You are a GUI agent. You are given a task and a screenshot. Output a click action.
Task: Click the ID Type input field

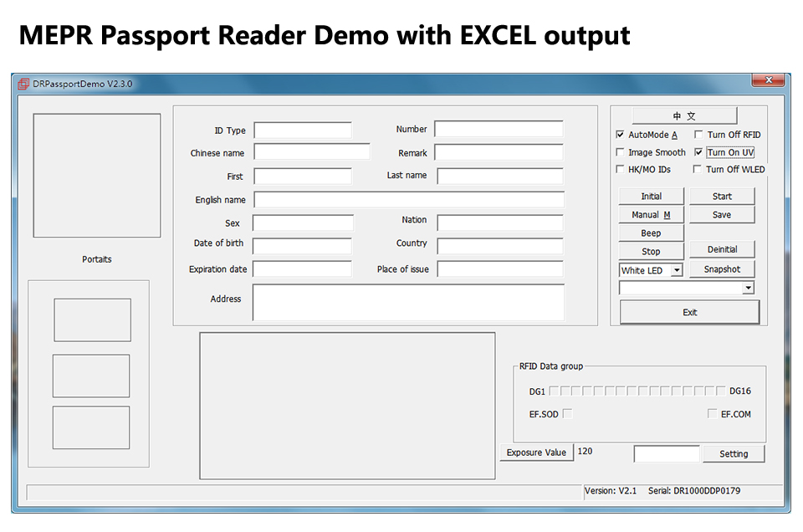pos(303,130)
